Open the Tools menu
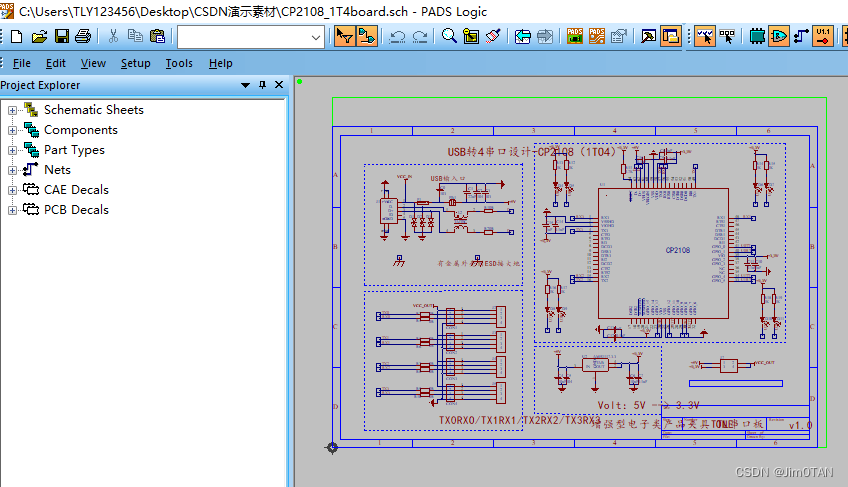 [179, 63]
